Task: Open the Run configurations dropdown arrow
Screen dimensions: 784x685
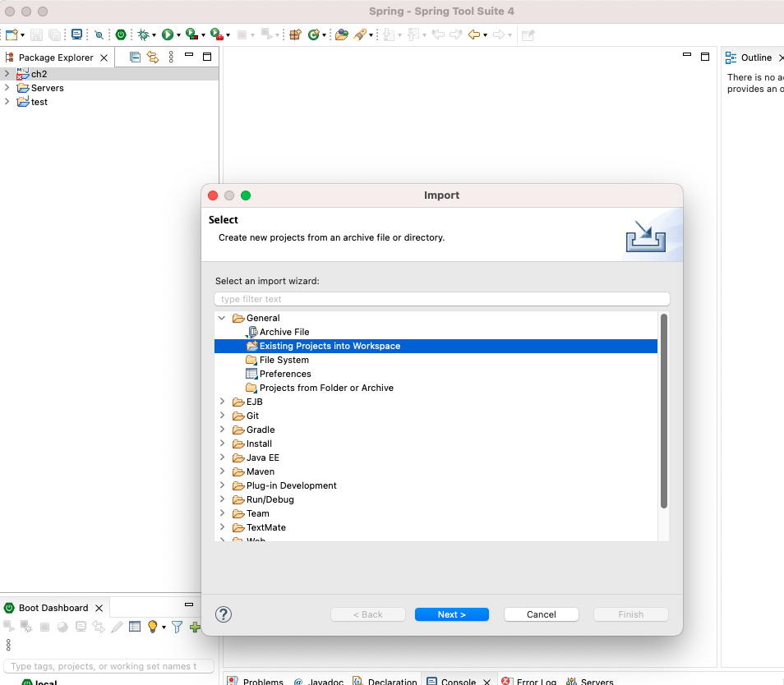Action: pyautogui.click(x=178, y=35)
